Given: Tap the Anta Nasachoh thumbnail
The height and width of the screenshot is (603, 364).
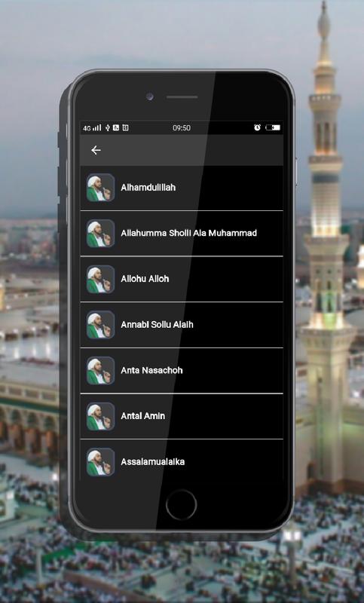Looking at the screenshot, I should [100, 371].
